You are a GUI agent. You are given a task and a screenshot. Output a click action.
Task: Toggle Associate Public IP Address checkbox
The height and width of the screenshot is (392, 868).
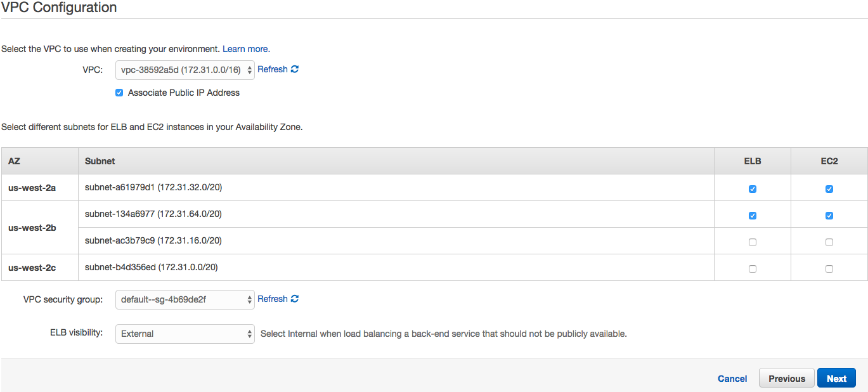coord(119,93)
